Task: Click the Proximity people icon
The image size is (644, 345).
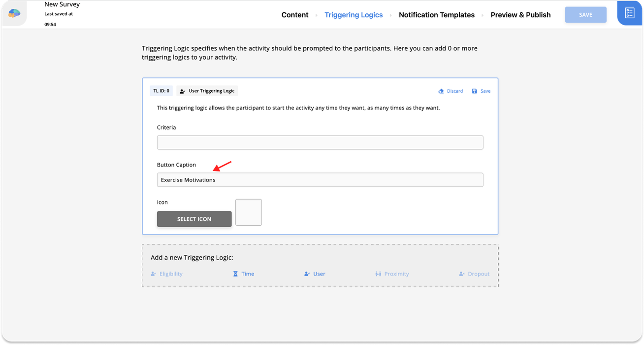Action: click(378, 274)
